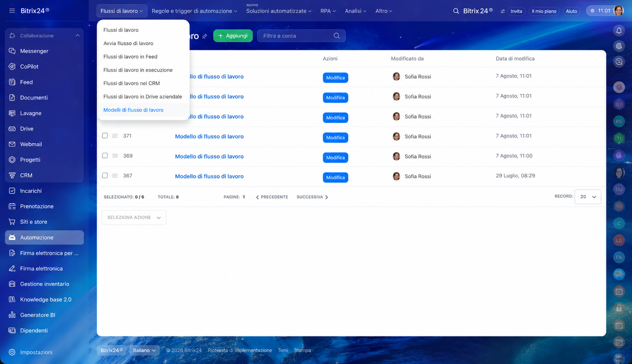Tick the checkbox for row 367

(105, 175)
